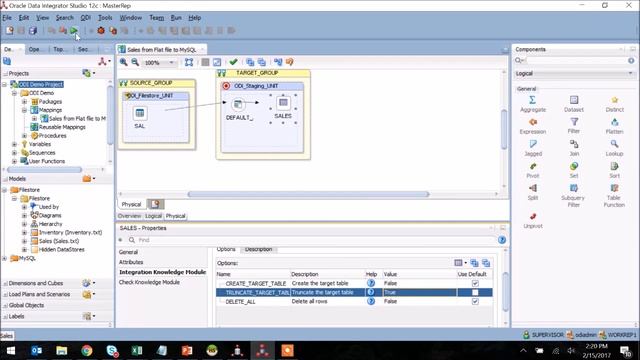This screenshot has height=360, width=640.
Task: Click the Fit to window icon in mapping toolbar
Action: [189, 62]
